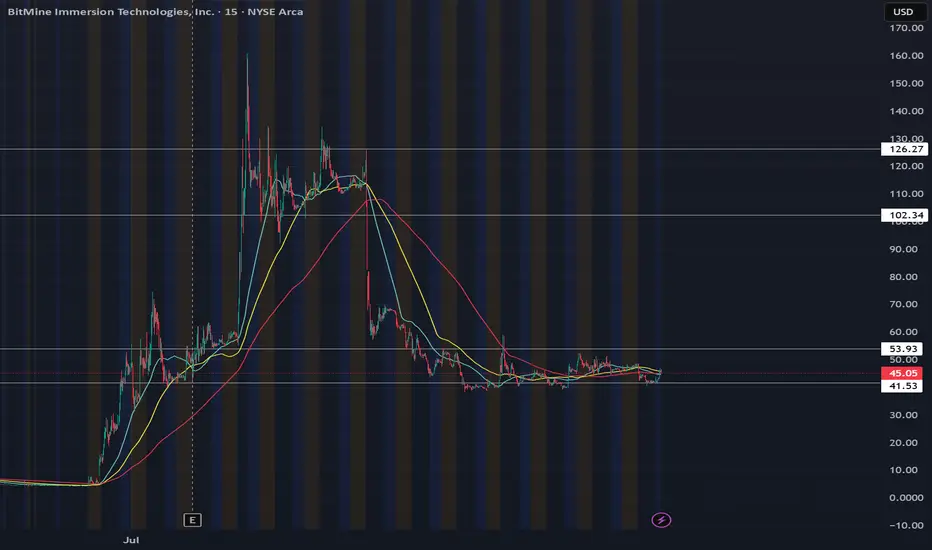Click the 20.00 price axis label
Image resolution: width=932 pixels, height=550 pixels.
pos(903,443)
